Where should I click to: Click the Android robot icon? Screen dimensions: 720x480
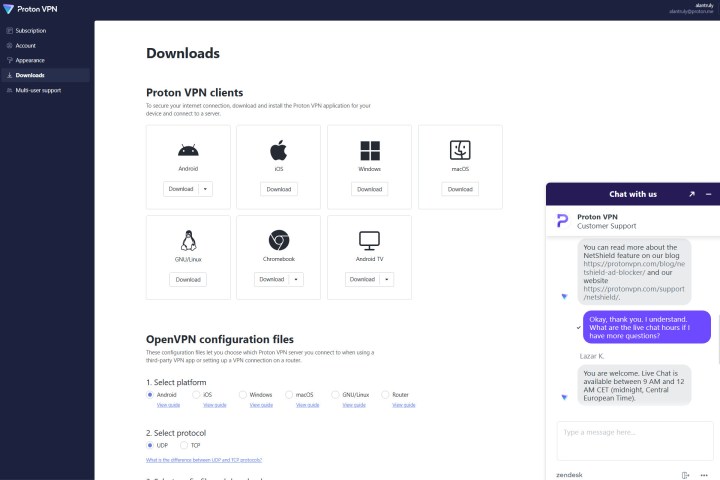point(188,151)
